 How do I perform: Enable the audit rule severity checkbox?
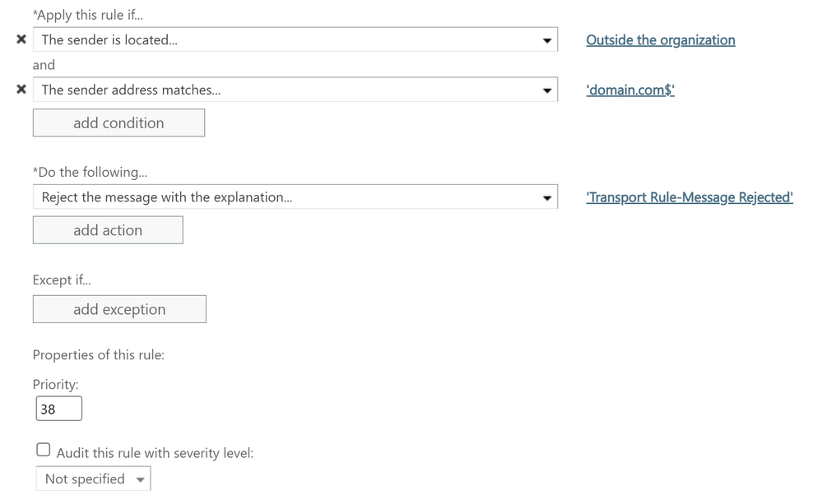44,450
